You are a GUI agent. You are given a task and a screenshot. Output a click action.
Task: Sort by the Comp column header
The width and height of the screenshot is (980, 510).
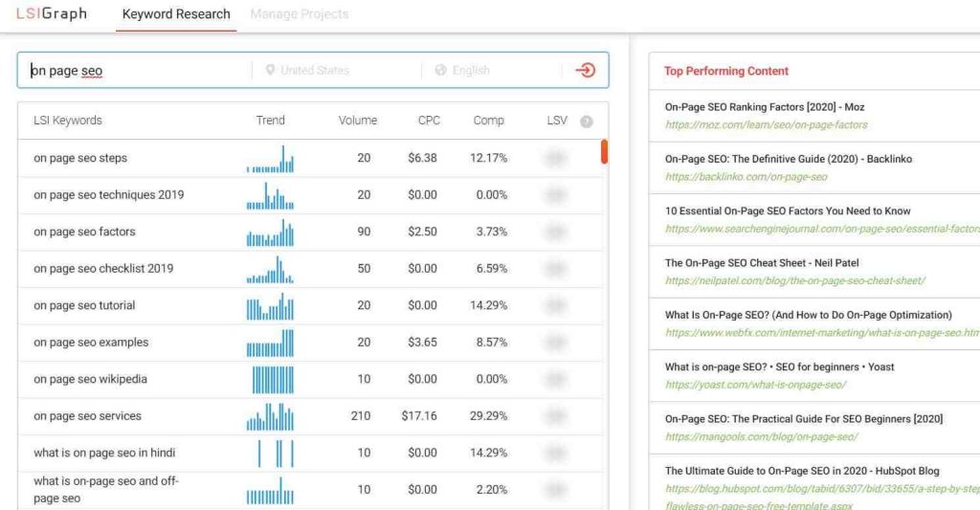point(488,121)
